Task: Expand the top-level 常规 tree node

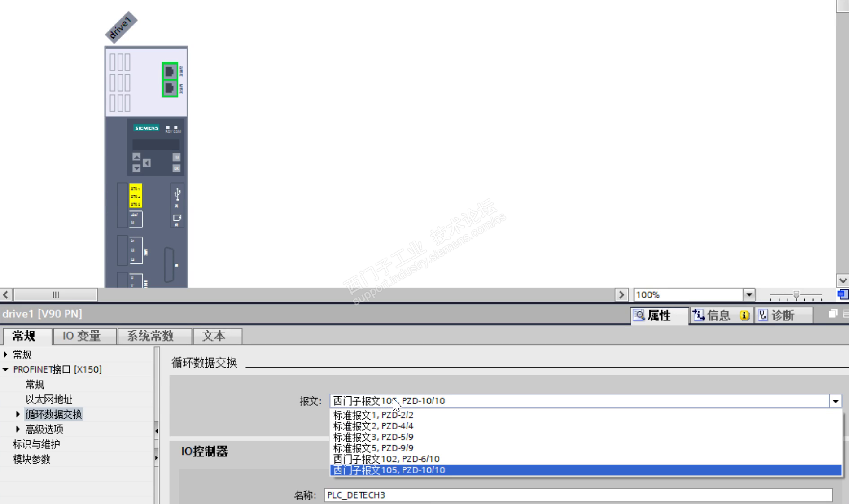Action: pos(5,355)
